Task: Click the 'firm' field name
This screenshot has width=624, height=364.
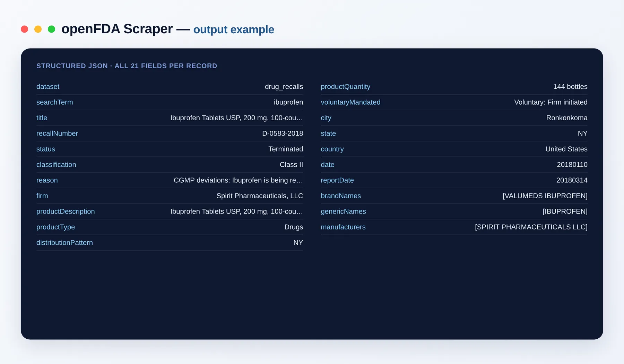Action: coord(42,196)
